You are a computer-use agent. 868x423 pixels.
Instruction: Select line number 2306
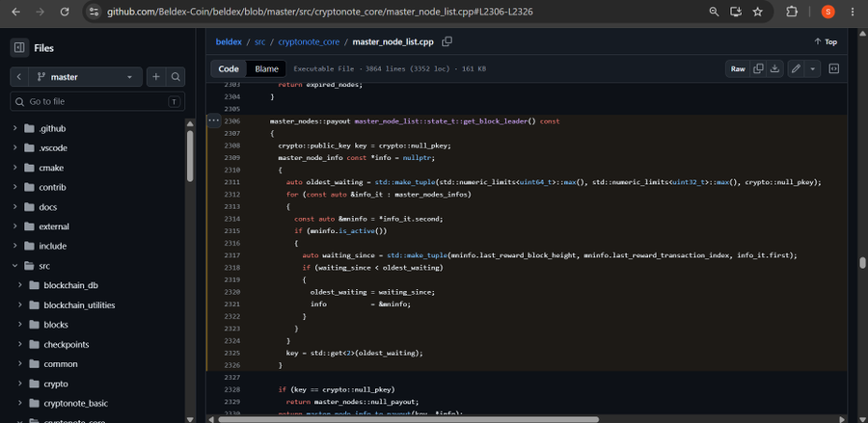[231, 121]
